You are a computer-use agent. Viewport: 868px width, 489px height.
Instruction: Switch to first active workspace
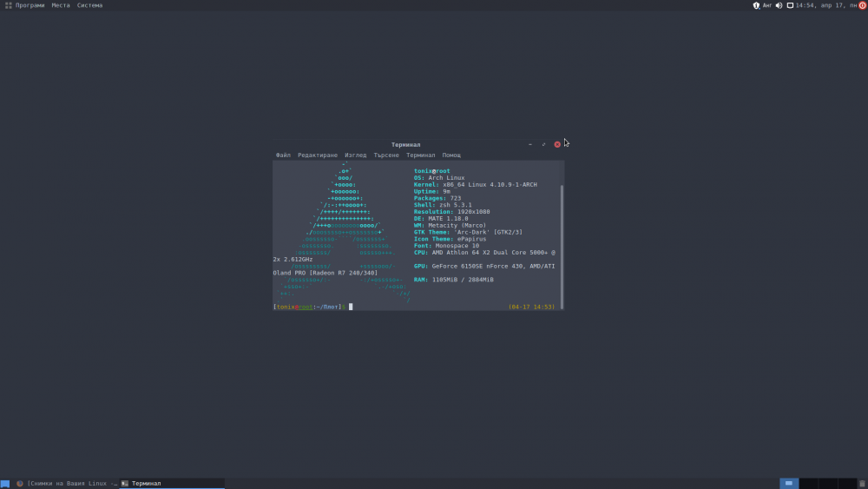(789, 484)
